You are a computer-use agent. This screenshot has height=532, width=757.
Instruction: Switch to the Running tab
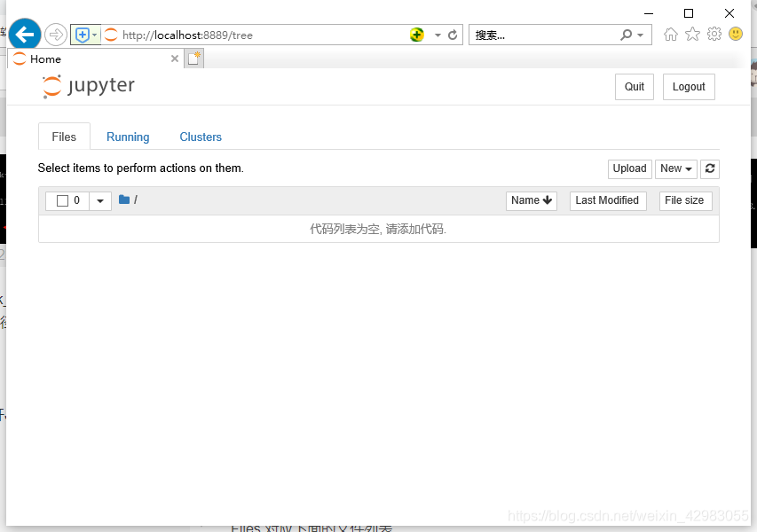(x=128, y=137)
